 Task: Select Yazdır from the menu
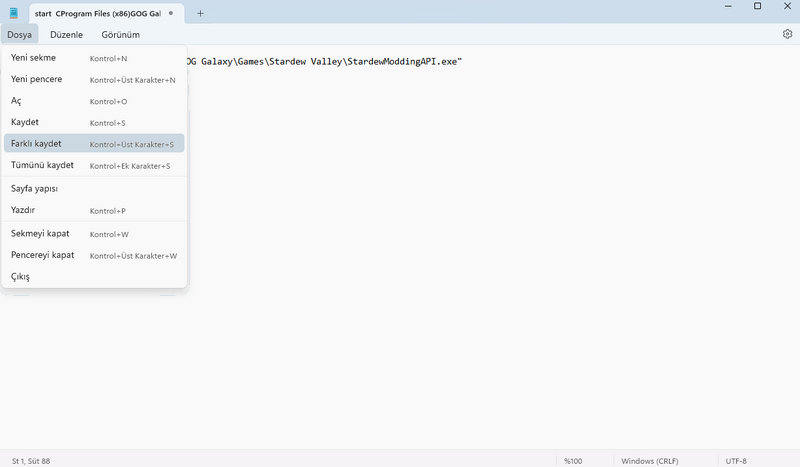(x=94, y=210)
